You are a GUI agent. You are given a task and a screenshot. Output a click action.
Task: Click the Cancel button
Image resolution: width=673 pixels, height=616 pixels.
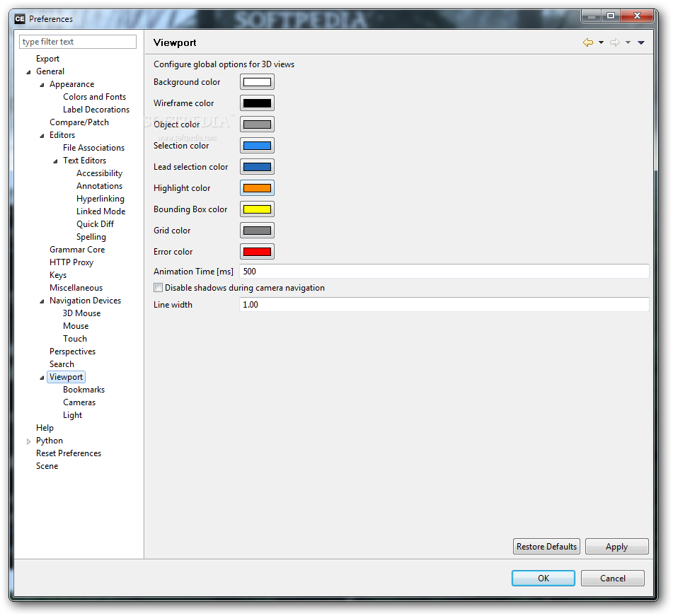coord(612,579)
